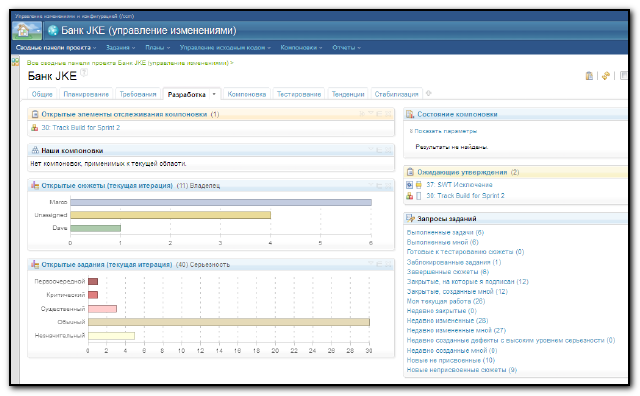Open the Планы menu
The height and width of the screenshot is (396, 640).
click(158, 48)
